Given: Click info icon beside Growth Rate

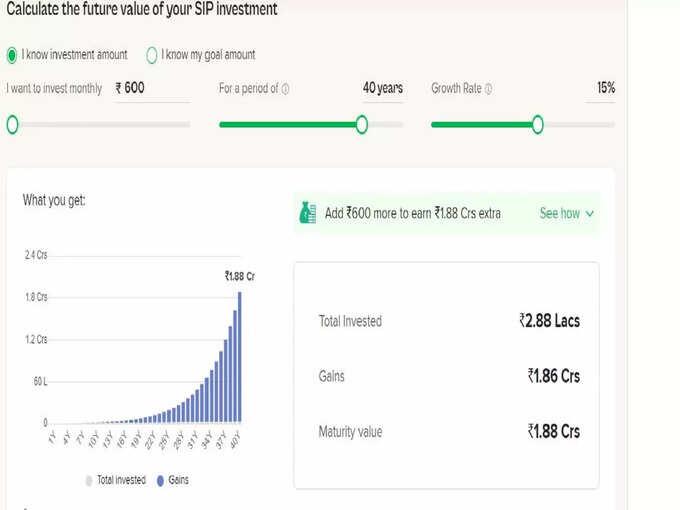Looking at the screenshot, I should coord(488,89).
